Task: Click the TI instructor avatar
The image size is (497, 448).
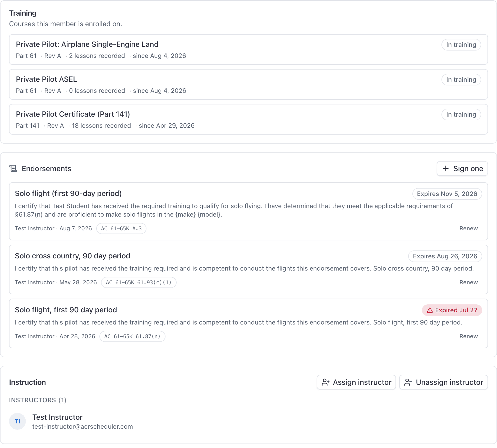Action: 17,421
